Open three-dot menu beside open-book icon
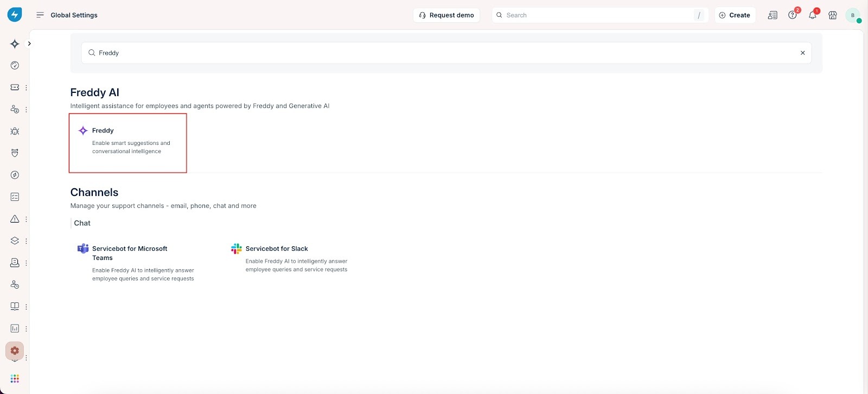Viewport: 868px width, 394px height. tap(26, 307)
